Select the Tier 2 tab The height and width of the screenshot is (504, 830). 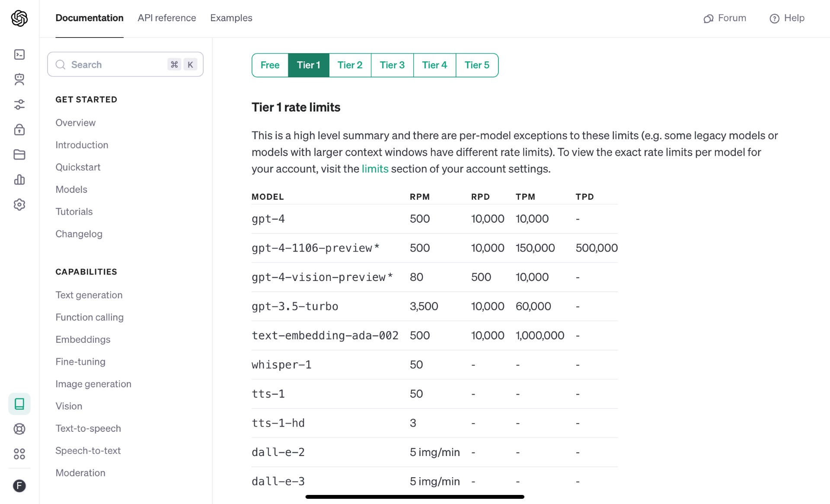350,65
